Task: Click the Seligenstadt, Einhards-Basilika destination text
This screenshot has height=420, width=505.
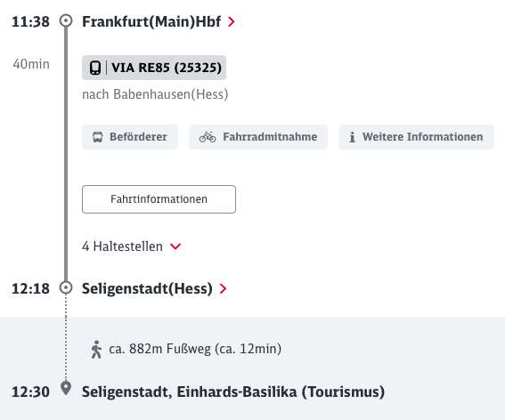Action: (233, 392)
